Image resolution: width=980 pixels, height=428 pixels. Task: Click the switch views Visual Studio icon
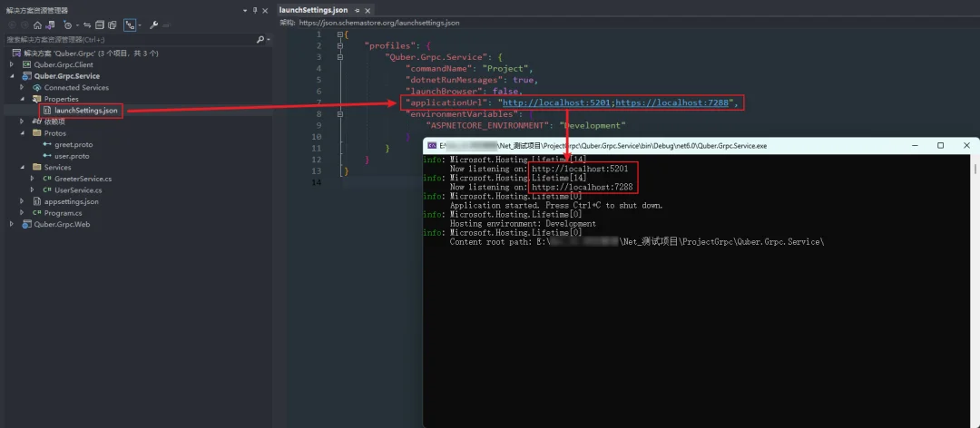[50, 25]
